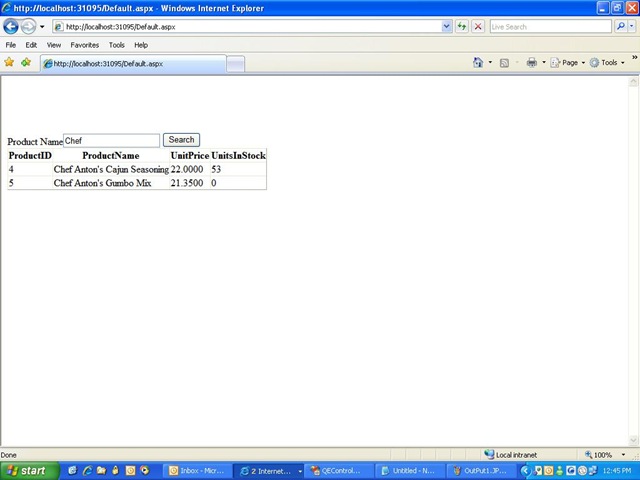Click the 12:45 PM clock

tap(617, 471)
